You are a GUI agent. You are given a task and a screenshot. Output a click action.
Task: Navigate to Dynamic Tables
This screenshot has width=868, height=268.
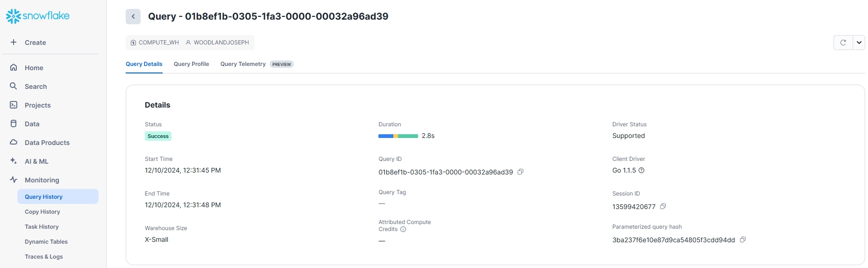pyautogui.click(x=46, y=242)
